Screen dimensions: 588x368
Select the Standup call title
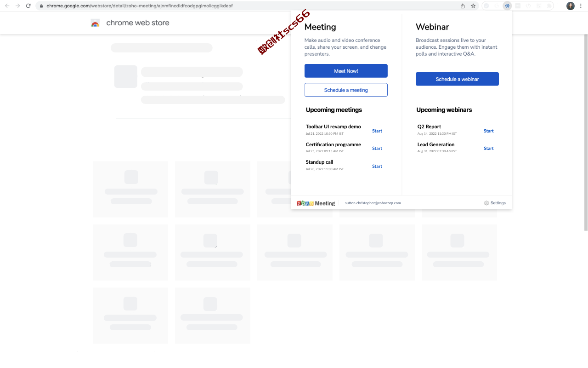click(319, 162)
